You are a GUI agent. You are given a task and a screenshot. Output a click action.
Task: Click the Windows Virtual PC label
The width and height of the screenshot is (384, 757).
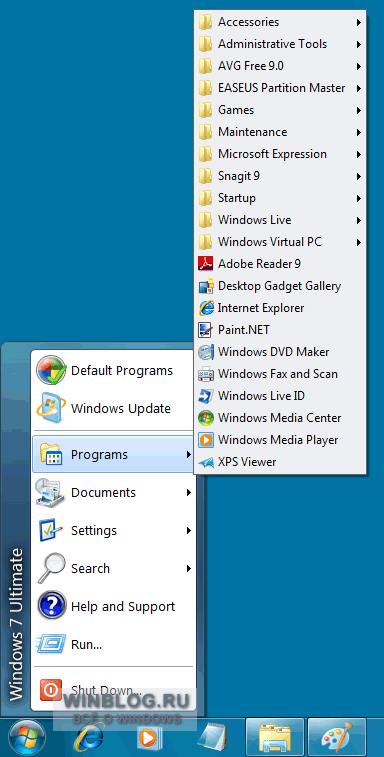[x=270, y=242]
